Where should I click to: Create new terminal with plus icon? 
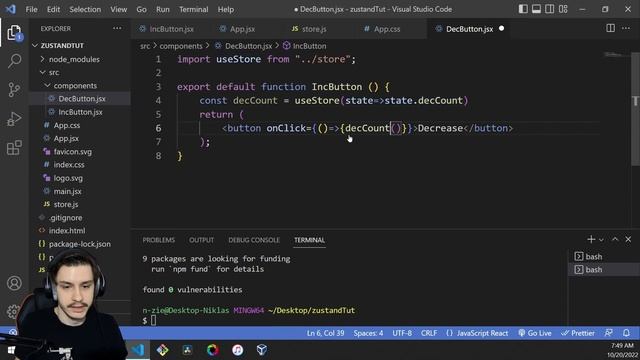(591, 240)
